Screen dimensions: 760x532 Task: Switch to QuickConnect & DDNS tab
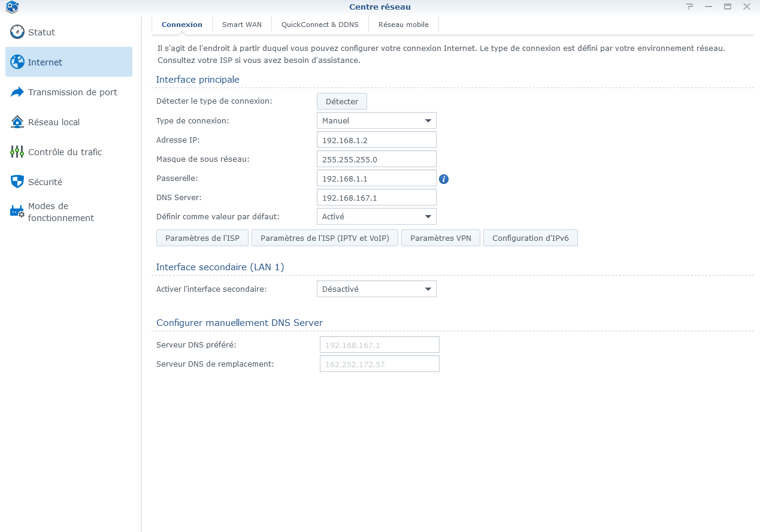click(x=320, y=25)
